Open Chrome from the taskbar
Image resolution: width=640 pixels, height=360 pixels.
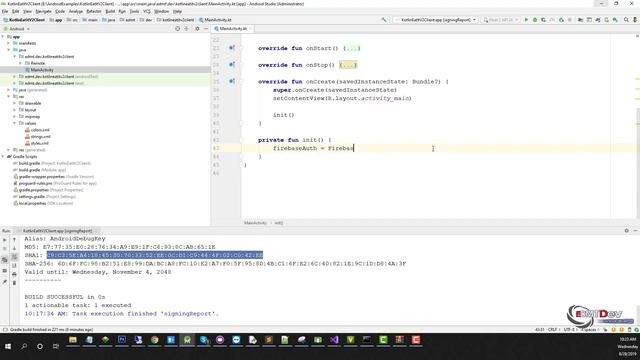[x=154, y=340]
